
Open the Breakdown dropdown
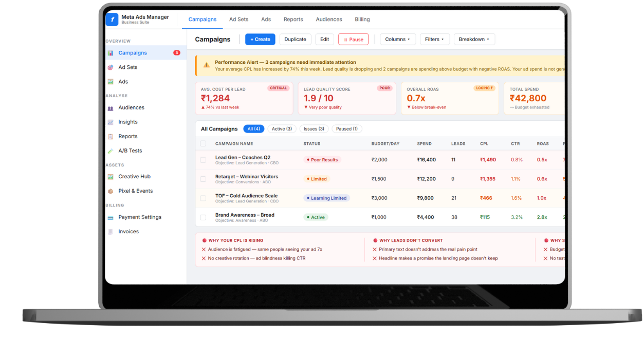pos(474,40)
